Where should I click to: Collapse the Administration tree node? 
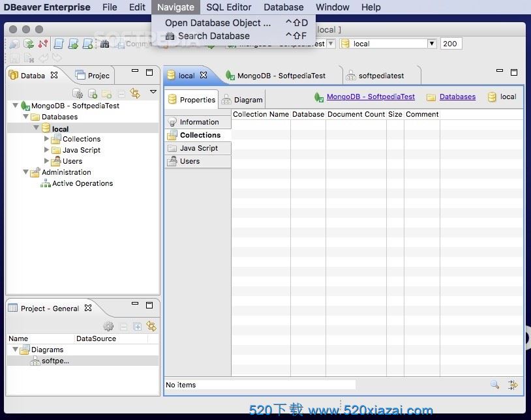tap(25, 172)
